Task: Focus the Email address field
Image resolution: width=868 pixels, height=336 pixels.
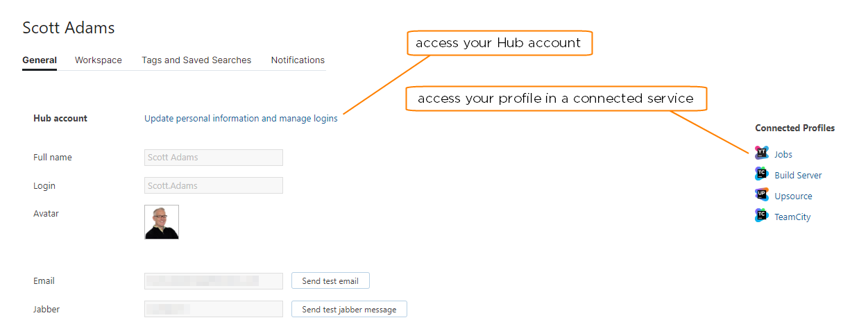Action: [x=214, y=281]
